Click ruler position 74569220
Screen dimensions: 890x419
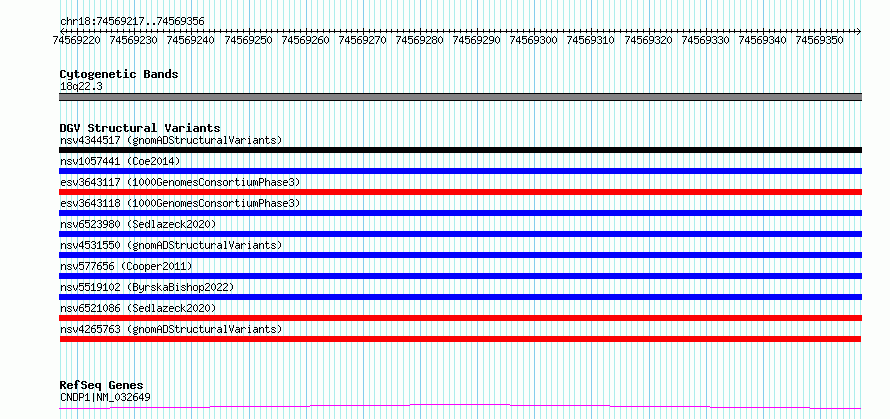[76, 40]
